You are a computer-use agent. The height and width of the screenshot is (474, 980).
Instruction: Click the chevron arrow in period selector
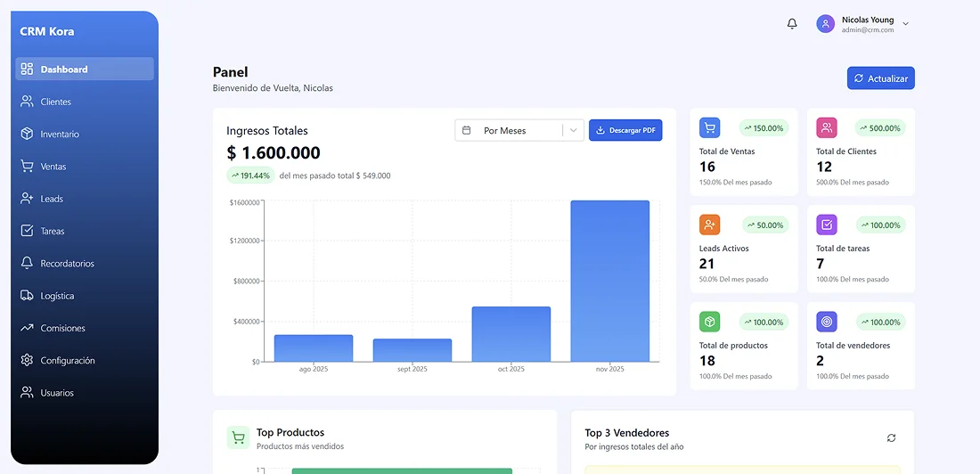574,131
